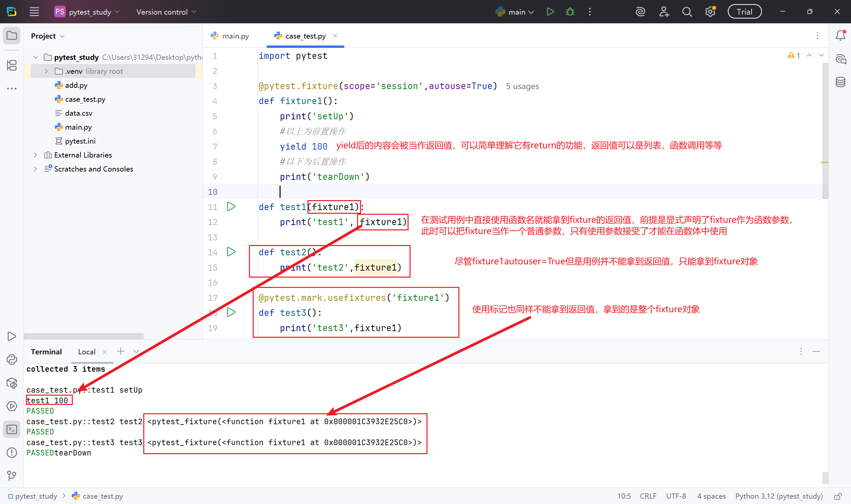The image size is (851, 504).
Task: Toggle the Terminal tool window button
Action: 12,429
